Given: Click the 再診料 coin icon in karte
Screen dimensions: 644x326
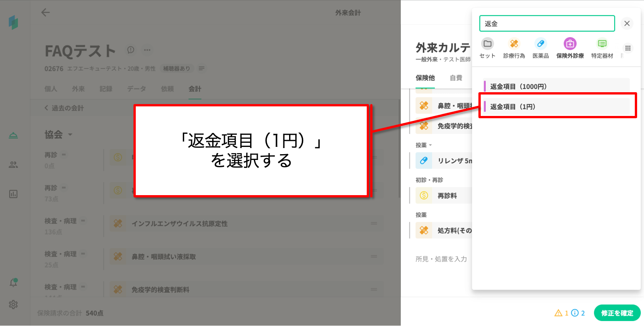Looking at the screenshot, I should (x=424, y=196).
